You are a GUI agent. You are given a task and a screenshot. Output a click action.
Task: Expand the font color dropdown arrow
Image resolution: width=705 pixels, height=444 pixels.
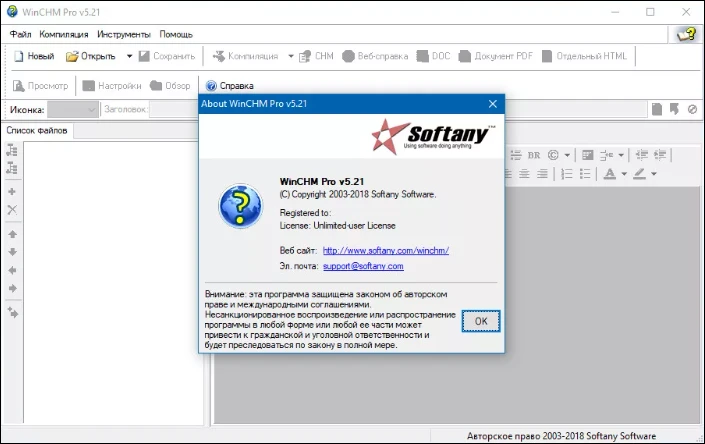pos(625,174)
